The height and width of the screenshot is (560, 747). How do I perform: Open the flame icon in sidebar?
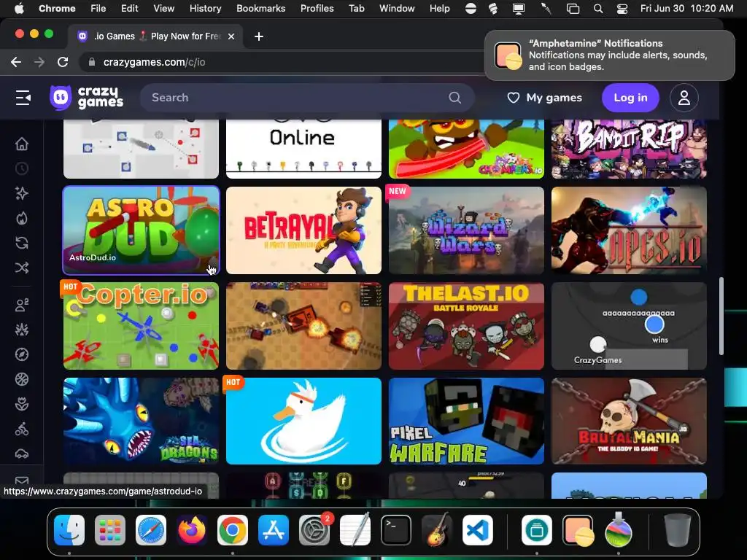point(22,218)
